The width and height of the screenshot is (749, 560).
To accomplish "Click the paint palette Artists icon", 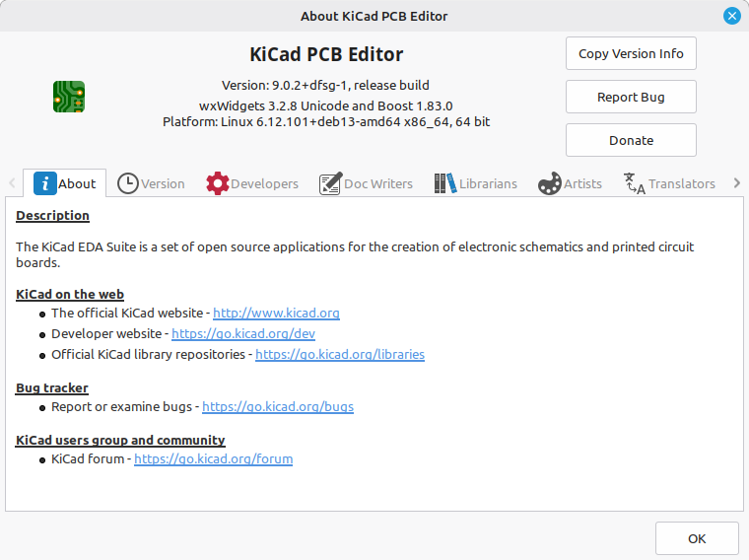I will (x=550, y=183).
